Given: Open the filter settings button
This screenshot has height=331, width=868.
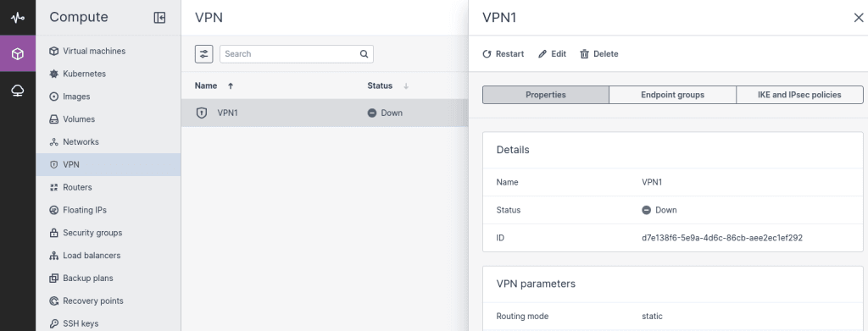Looking at the screenshot, I should click(203, 53).
